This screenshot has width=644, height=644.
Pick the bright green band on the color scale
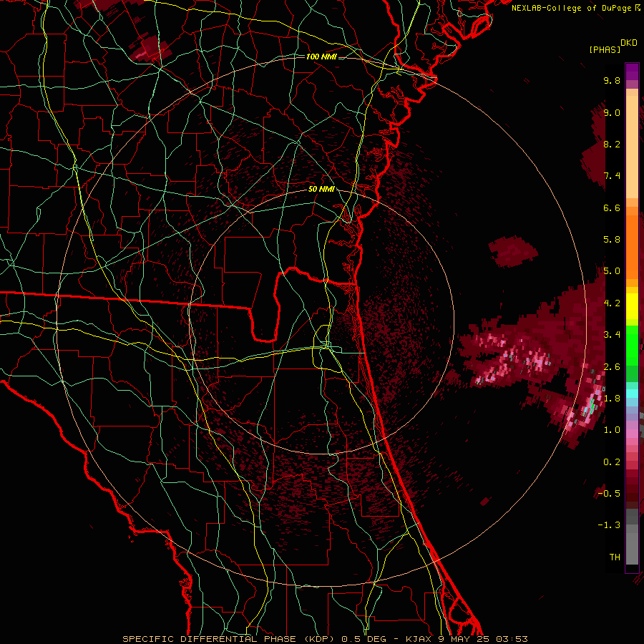coord(632,345)
